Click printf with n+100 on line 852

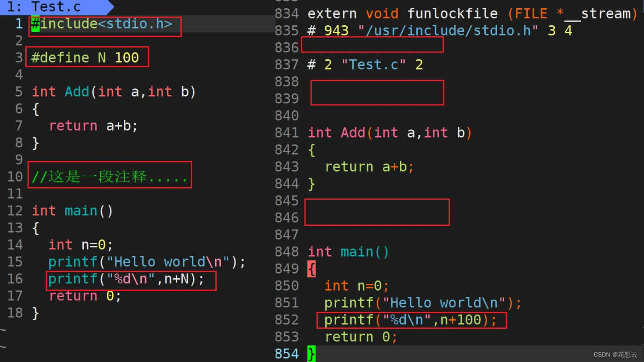click(x=411, y=320)
